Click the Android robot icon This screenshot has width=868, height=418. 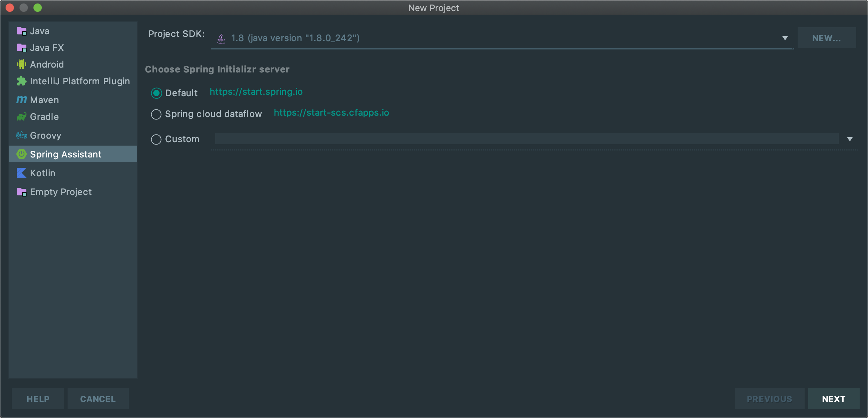tap(22, 64)
